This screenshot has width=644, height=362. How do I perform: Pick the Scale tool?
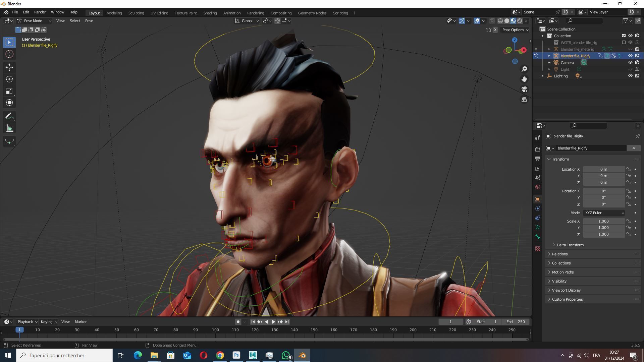[x=9, y=91]
